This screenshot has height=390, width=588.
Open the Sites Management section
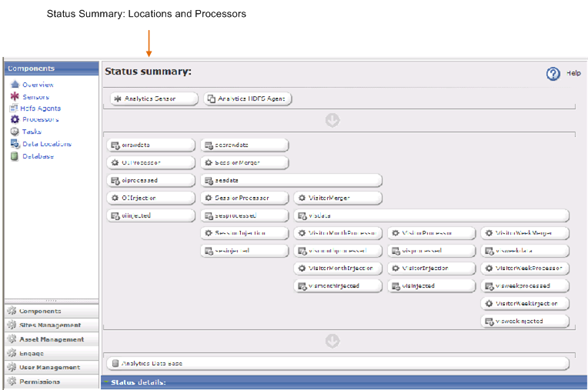(x=52, y=325)
